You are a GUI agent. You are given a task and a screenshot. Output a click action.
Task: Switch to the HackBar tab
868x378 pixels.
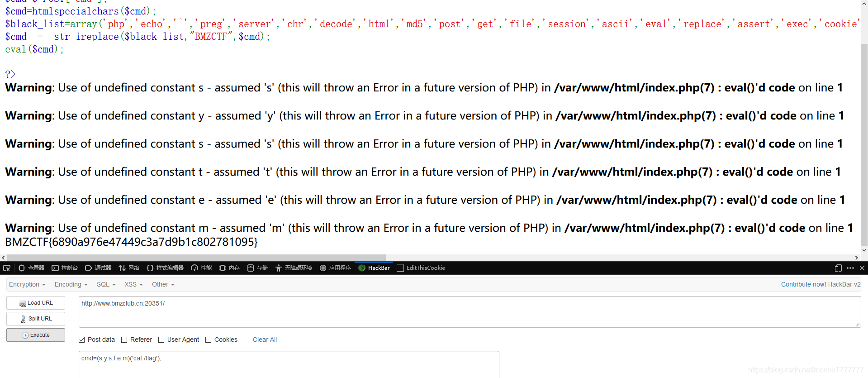click(x=374, y=268)
